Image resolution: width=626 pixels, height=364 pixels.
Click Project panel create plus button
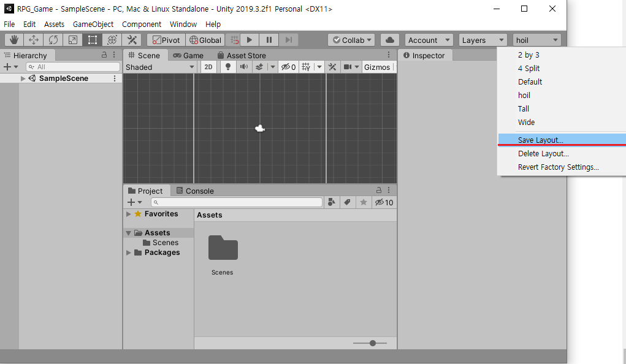(131, 202)
